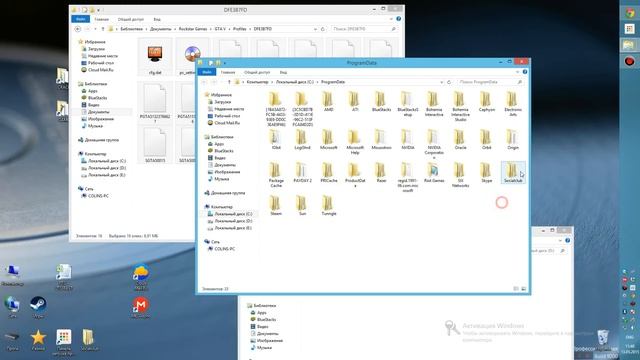Open the NVIDIA Corporation folder
Screen dimensions: 640x360
pyautogui.click(x=434, y=144)
